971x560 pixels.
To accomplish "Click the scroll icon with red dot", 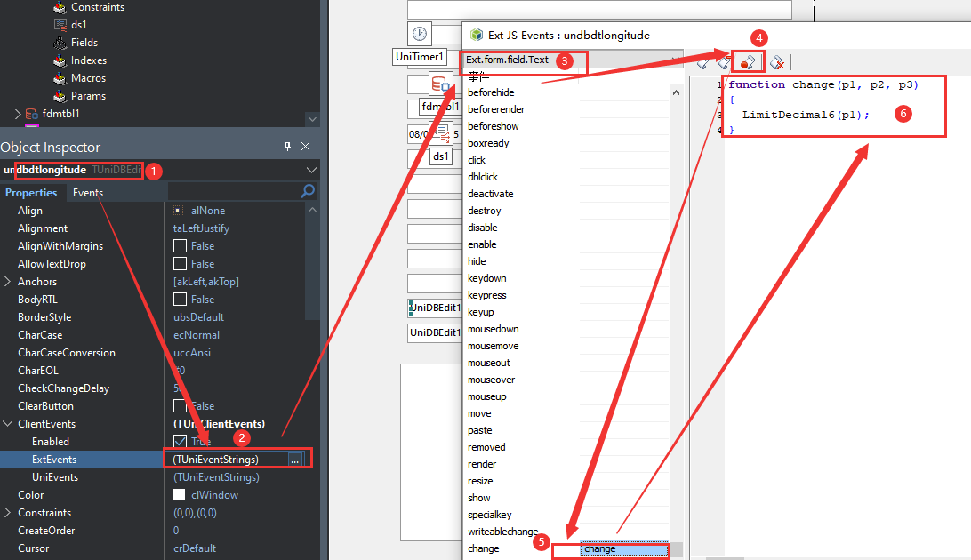I will pos(748,62).
